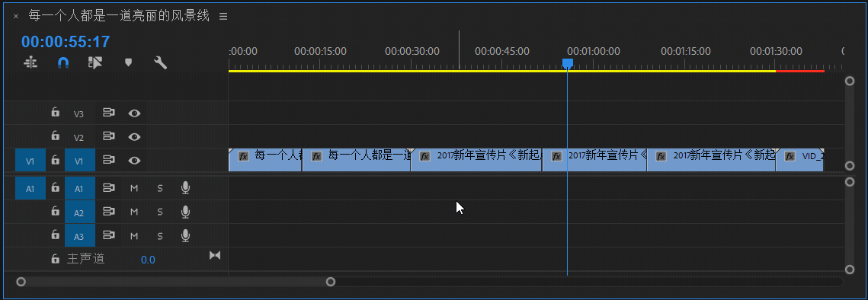Enable voice-over record on A2
The height and width of the screenshot is (300, 868).
[x=185, y=212]
